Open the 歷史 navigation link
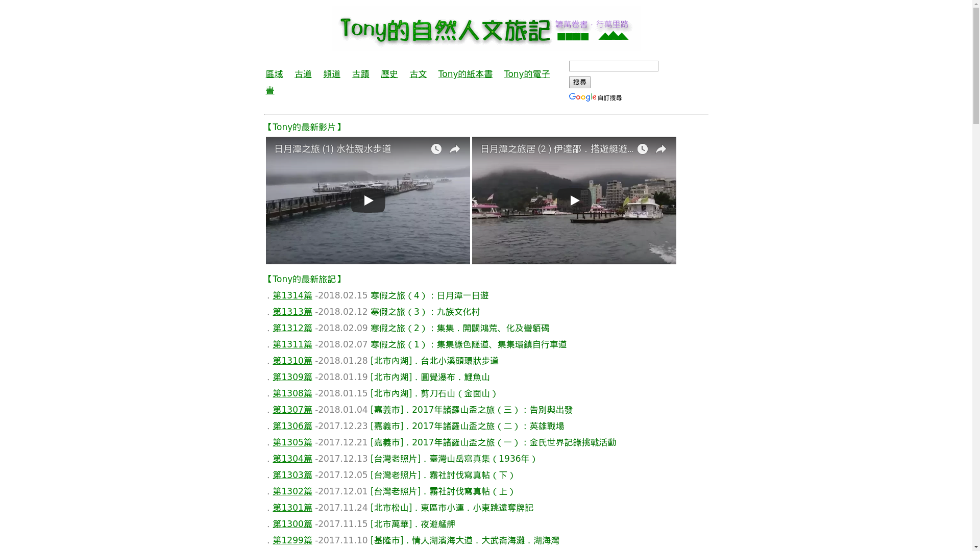The width and height of the screenshot is (980, 551). click(x=389, y=74)
